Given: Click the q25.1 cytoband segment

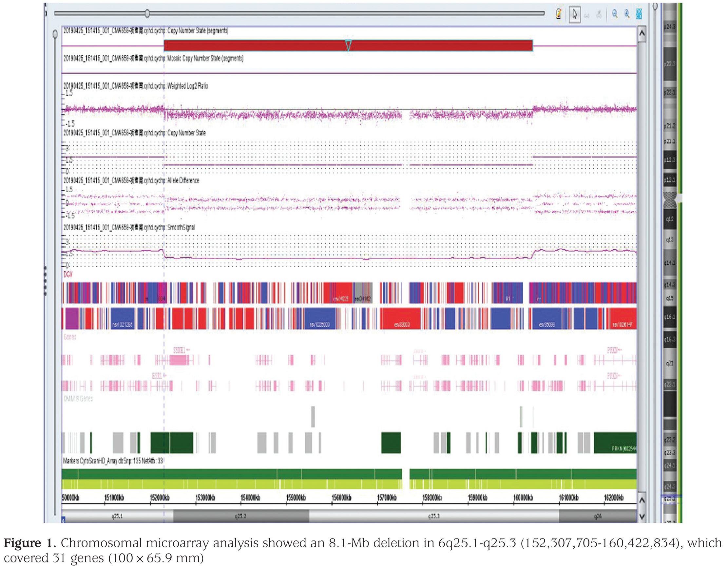Looking at the screenshot, I should (x=117, y=516).
